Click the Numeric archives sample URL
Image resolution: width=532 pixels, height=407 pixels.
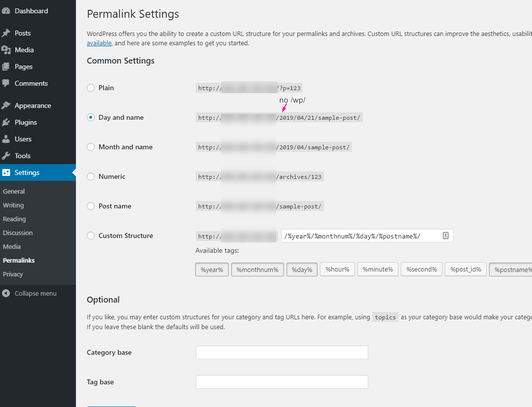point(260,177)
